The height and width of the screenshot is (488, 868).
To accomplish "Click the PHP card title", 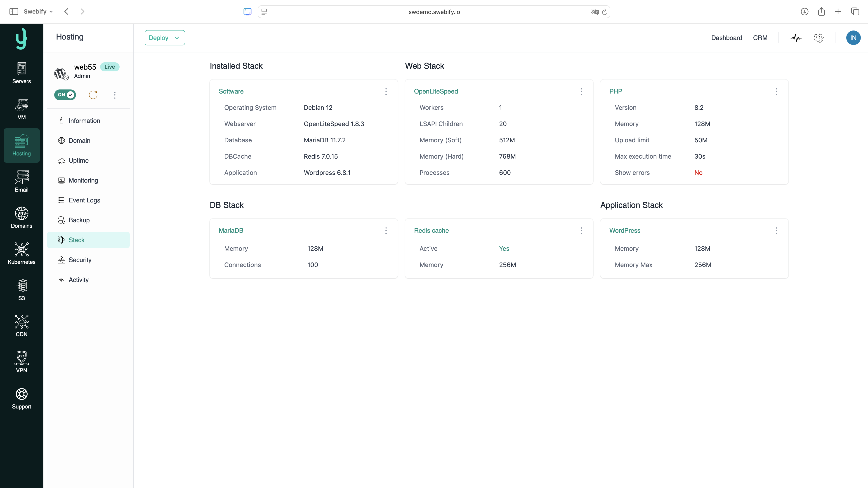I will point(616,91).
